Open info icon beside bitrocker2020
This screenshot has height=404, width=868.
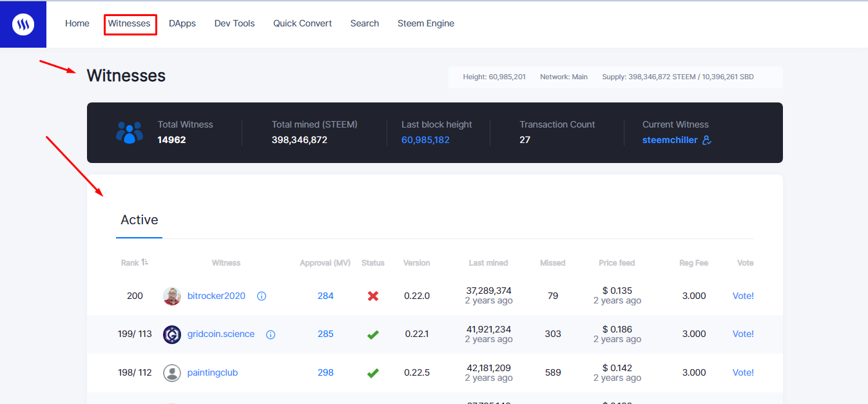[x=262, y=296]
